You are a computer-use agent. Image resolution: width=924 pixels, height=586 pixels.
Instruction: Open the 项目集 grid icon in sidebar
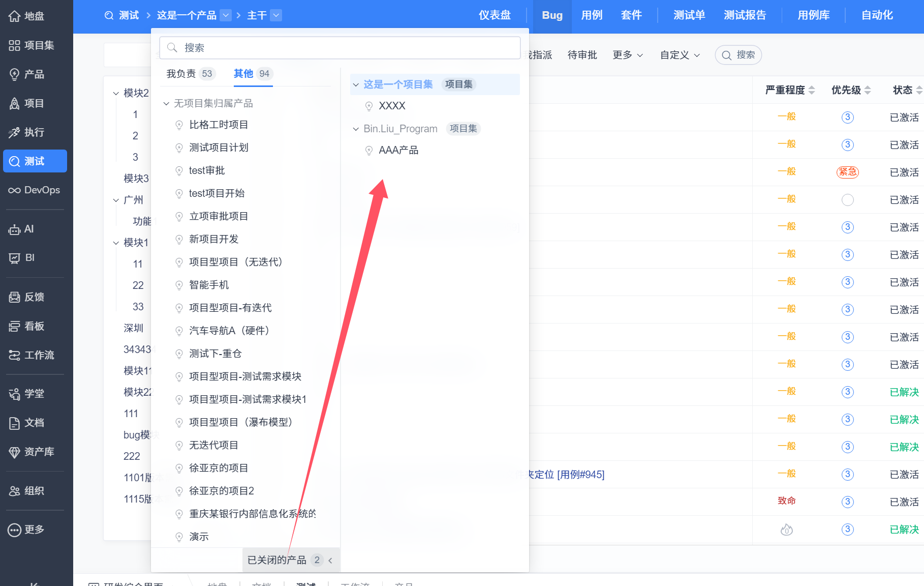[14, 45]
